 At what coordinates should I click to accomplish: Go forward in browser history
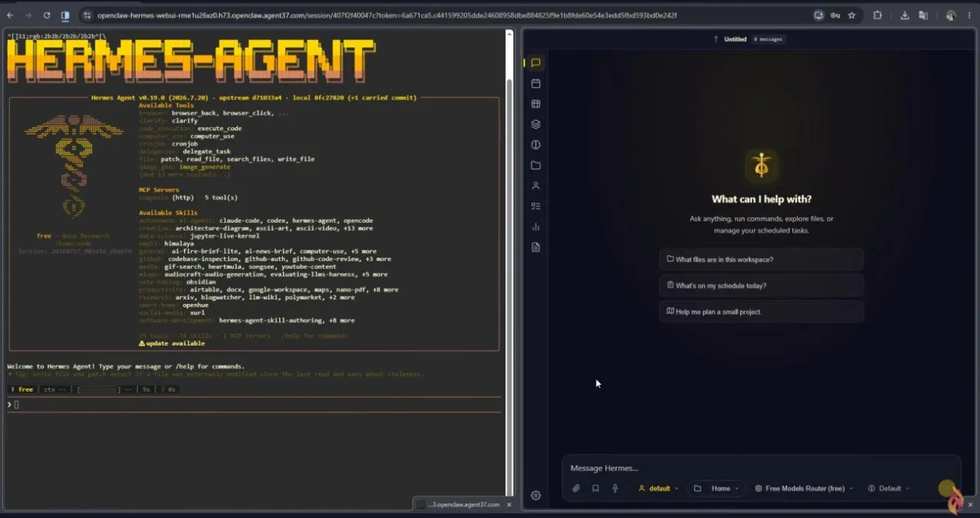tap(29, 15)
